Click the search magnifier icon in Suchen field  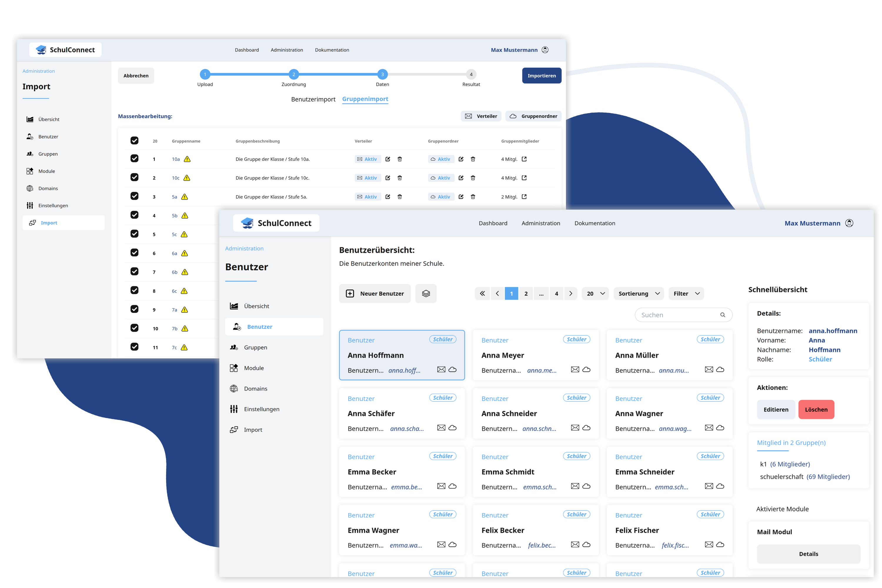(723, 315)
